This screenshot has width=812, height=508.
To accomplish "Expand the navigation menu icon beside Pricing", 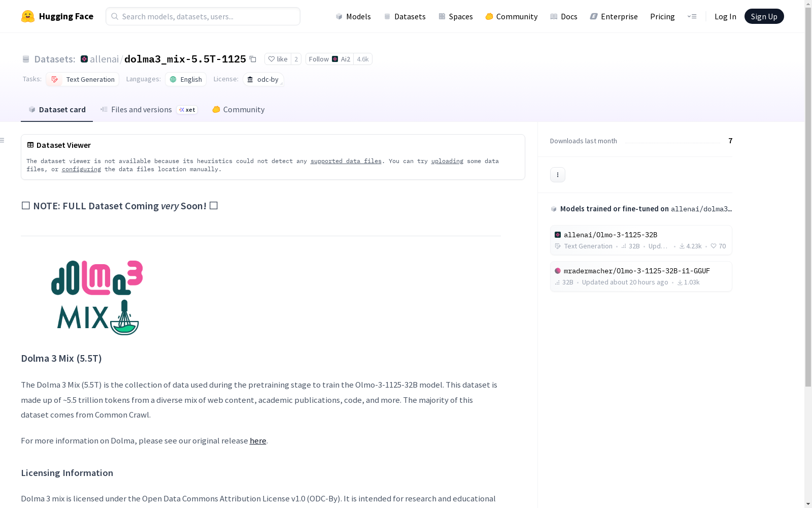I will pos(692,16).
